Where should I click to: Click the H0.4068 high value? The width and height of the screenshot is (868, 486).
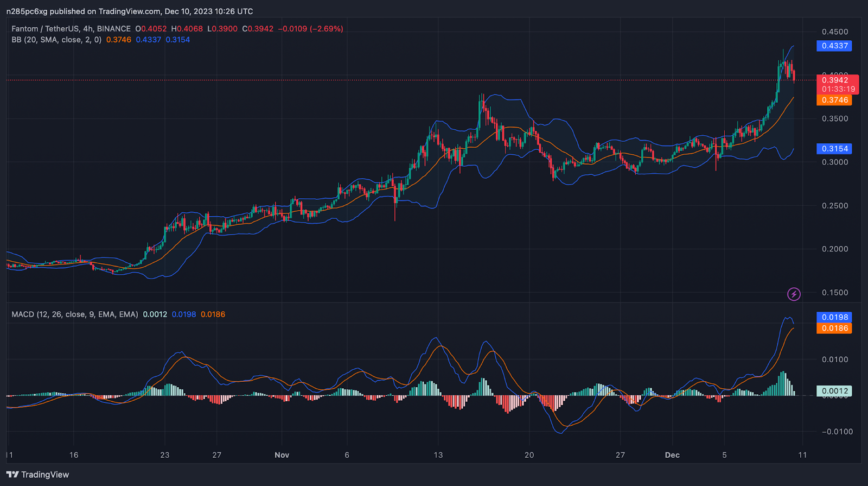pos(187,29)
